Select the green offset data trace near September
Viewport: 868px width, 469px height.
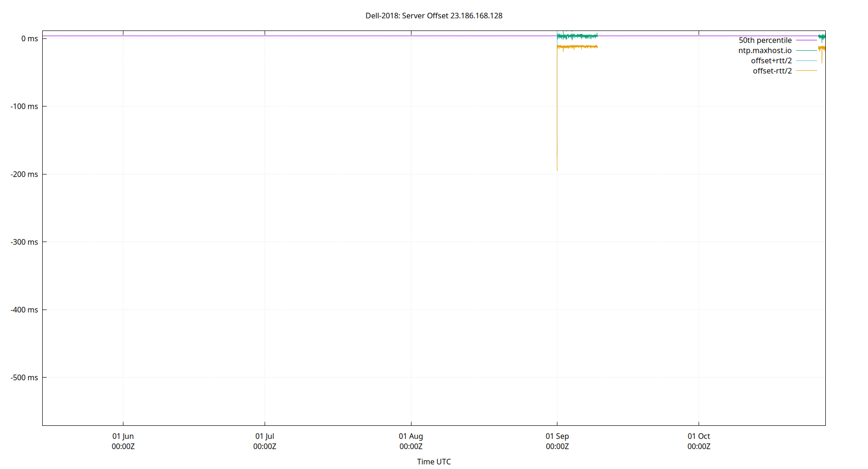coord(577,36)
